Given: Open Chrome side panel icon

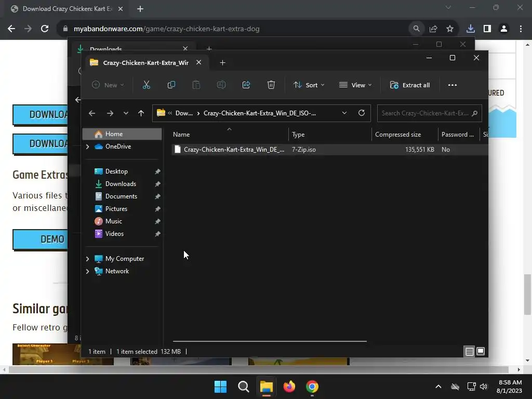Looking at the screenshot, I should pyautogui.click(x=487, y=29).
